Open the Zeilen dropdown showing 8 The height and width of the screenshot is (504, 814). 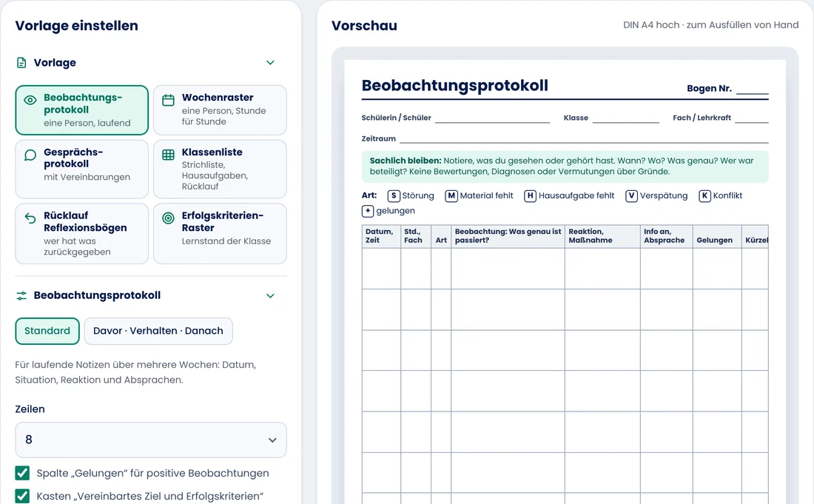151,440
